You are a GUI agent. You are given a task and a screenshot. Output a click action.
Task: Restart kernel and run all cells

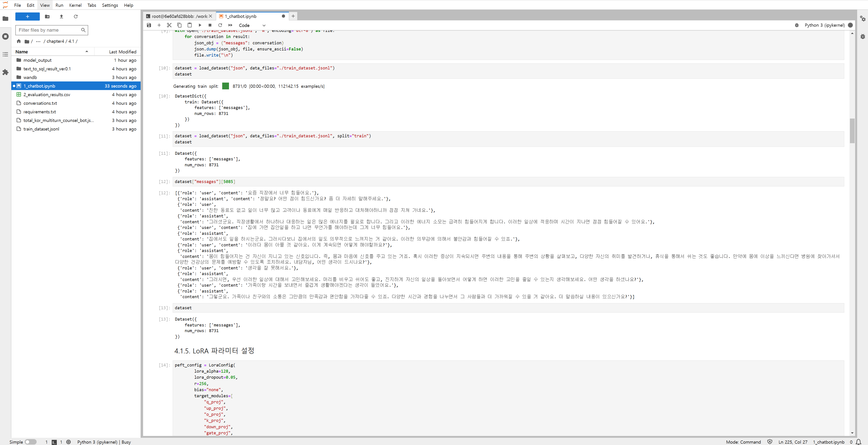pyautogui.click(x=231, y=25)
